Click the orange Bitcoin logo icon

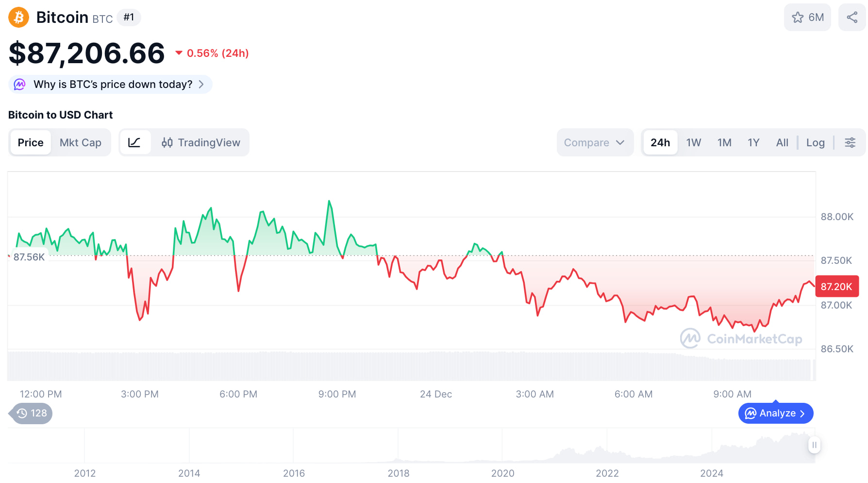(x=18, y=17)
